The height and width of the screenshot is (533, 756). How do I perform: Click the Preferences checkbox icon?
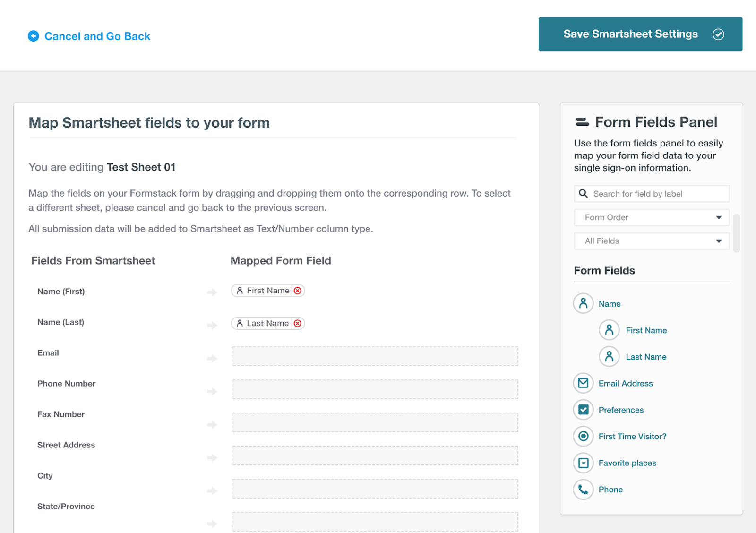[x=583, y=410]
